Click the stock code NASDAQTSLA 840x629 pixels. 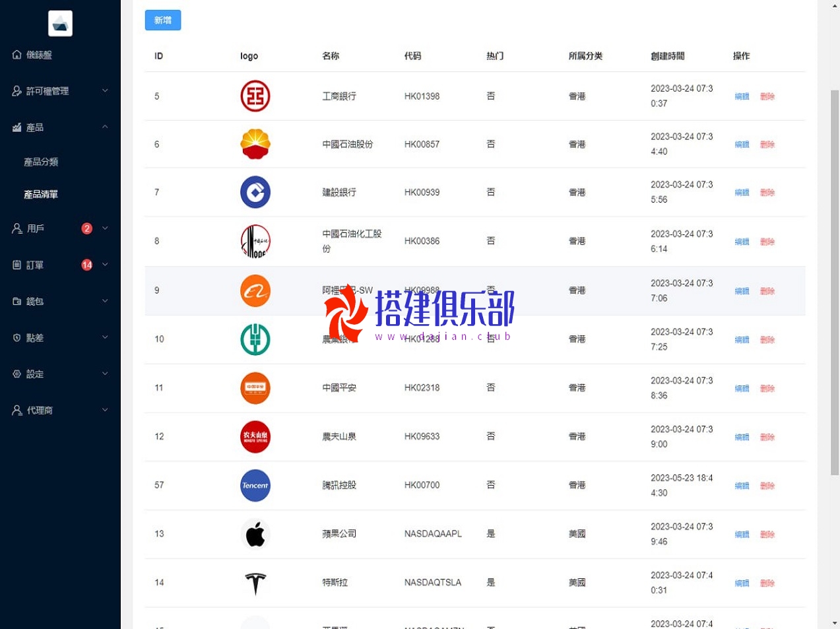point(433,583)
